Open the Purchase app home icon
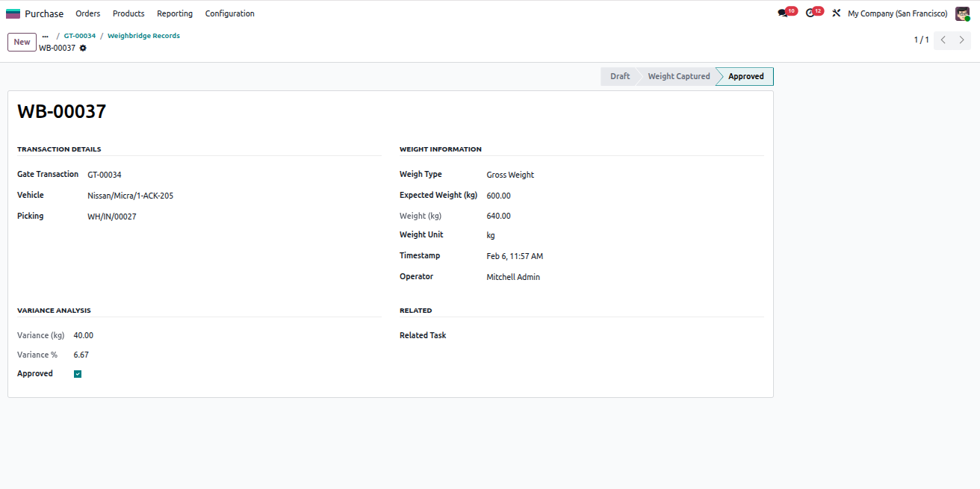The height and width of the screenshot is (489, 980). [13, 13]
